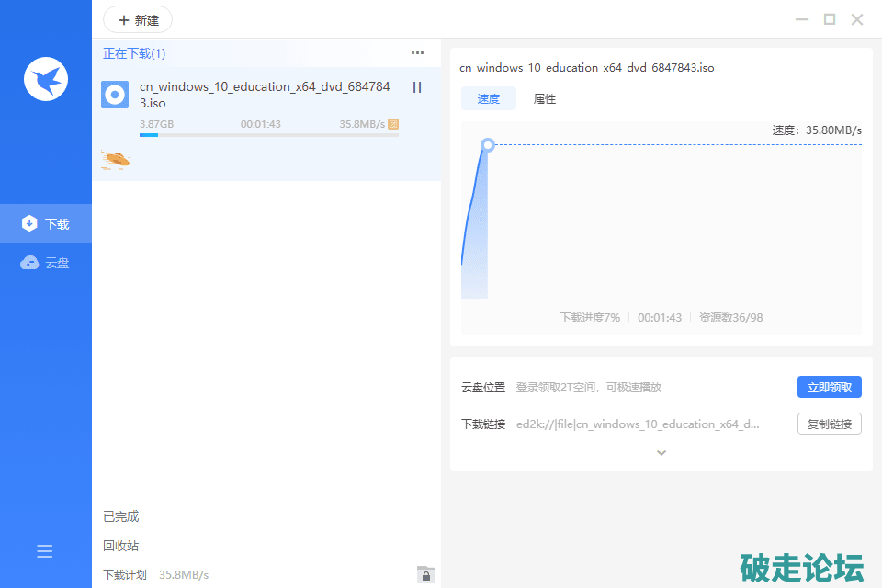Viewport: 882px width, 588px height.
Task: Click the 立即领取 button
Action: [829, 388]
